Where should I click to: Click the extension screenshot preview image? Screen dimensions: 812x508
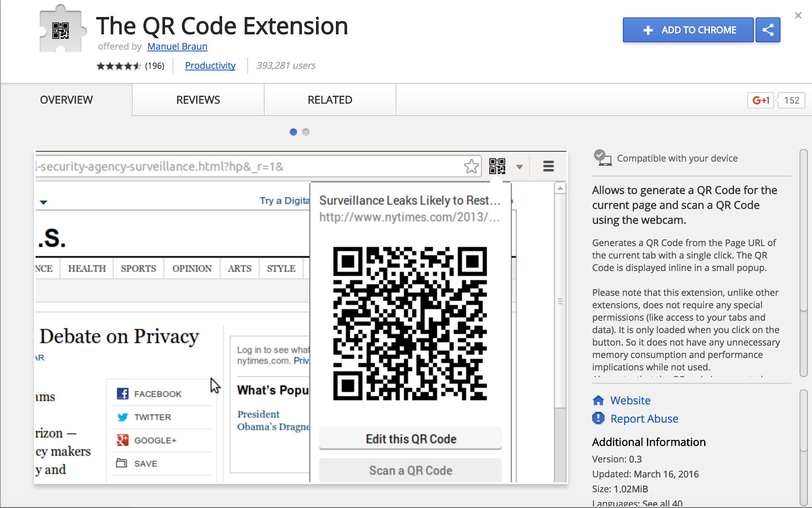pos(301,317)
